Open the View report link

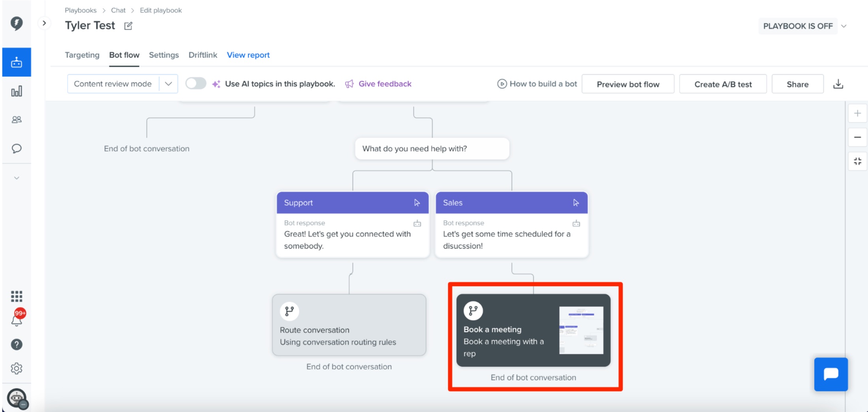coord(248,55)
